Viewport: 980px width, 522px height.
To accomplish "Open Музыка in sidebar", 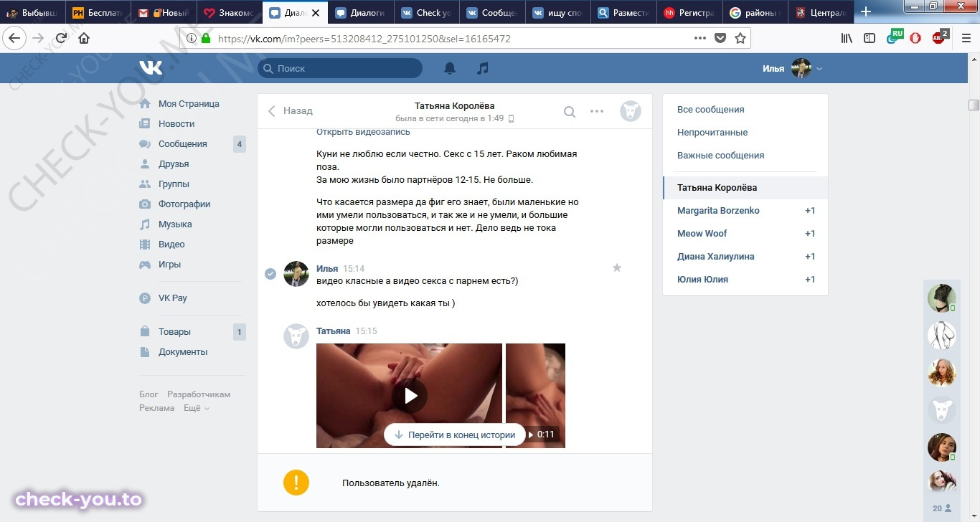I will tap(175, 224).
